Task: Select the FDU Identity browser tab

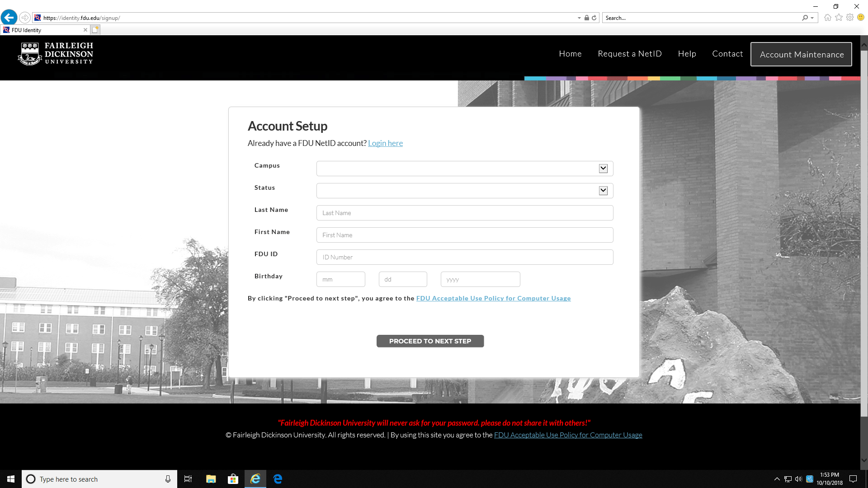Action: point(45,30)
